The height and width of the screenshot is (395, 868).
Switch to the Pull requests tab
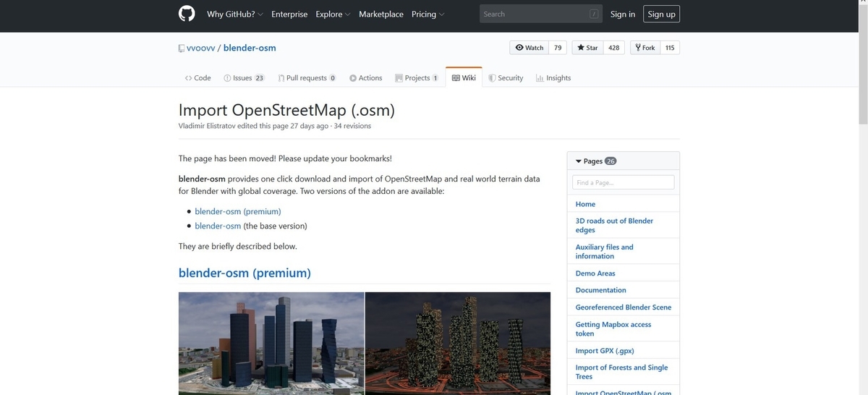point(307,77)
